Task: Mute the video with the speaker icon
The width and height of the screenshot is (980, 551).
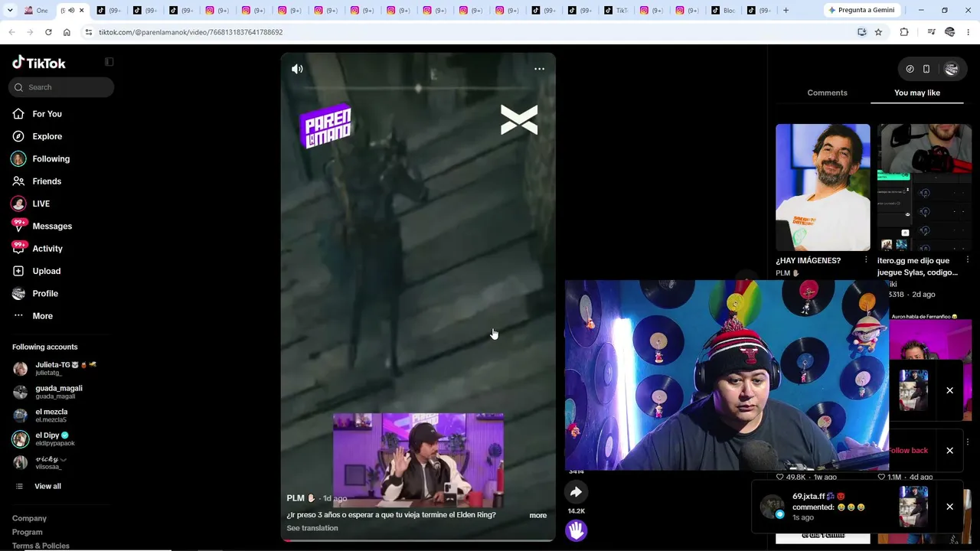Action: pos(297,69)
